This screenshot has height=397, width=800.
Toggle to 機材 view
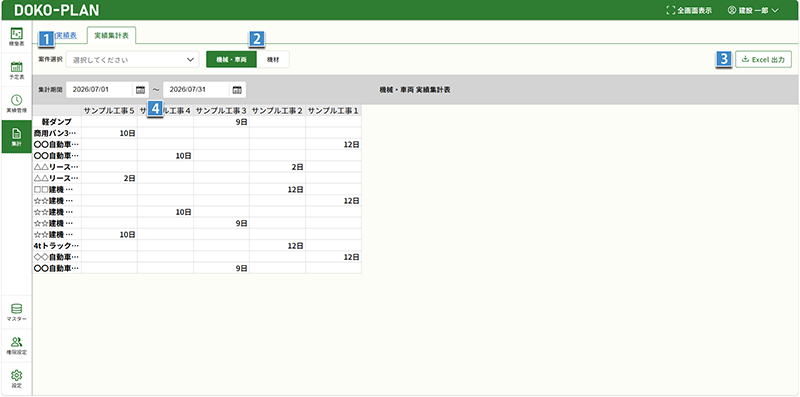tap(273, 60)
